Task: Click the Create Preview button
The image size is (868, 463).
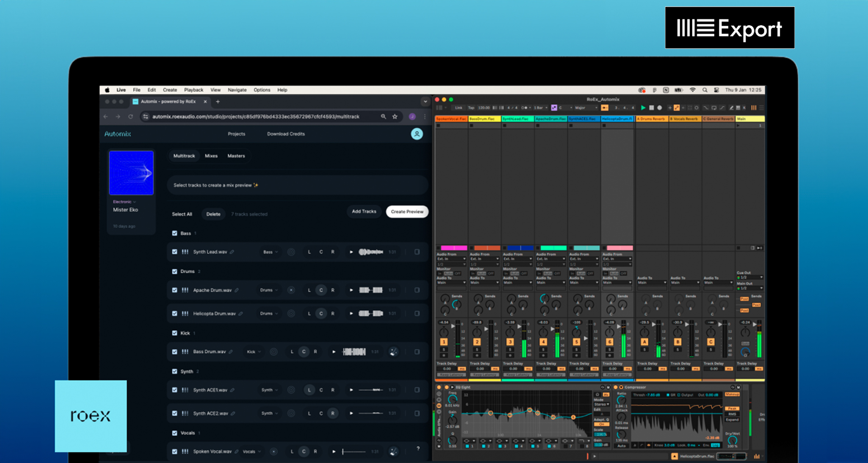Action: (407, 212)
